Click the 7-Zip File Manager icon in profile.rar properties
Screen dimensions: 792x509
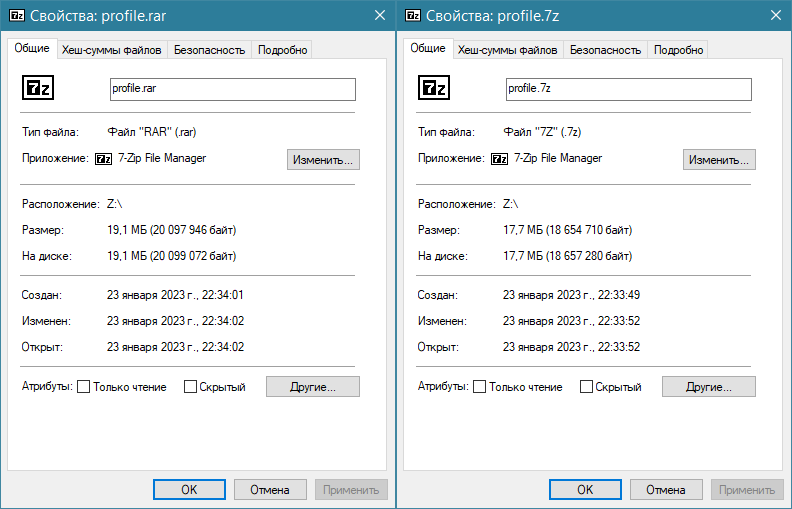(x=103, y=159)
